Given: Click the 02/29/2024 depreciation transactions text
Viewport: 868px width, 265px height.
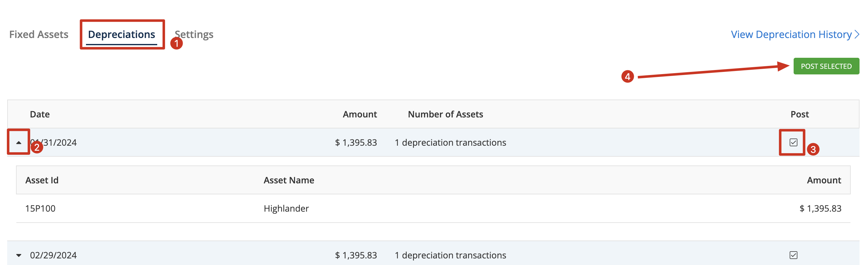Looking at the screenshot, I should (x=450, y=255).
